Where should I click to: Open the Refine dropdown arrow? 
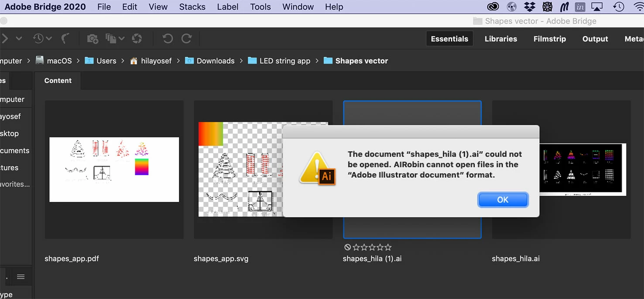(x=121, y=39)
